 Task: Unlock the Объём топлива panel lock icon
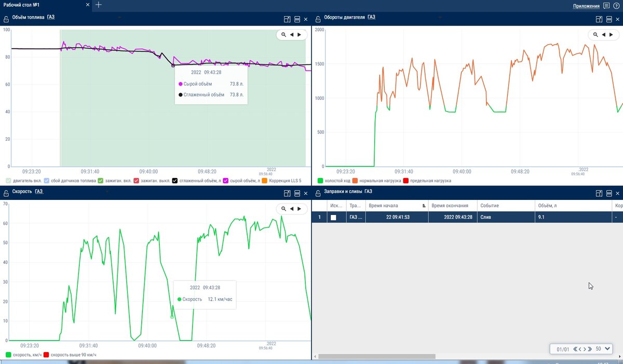tap(6, 19)
